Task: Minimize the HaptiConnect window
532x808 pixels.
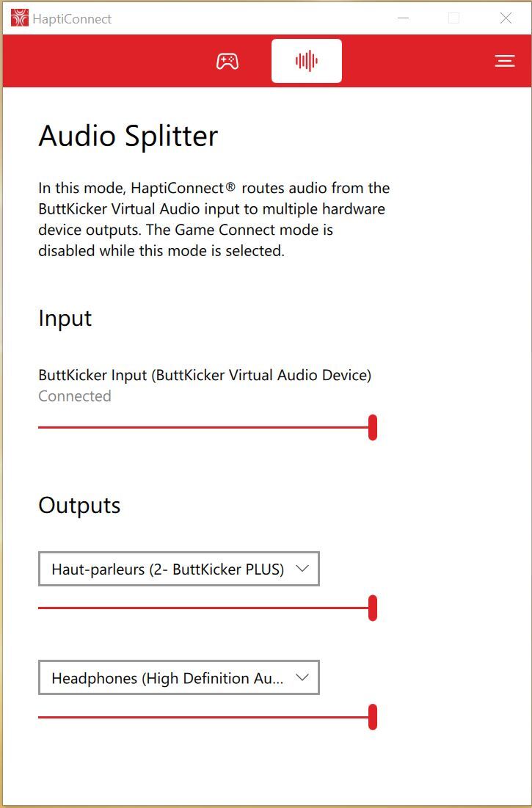Action: tap(402, 18)
